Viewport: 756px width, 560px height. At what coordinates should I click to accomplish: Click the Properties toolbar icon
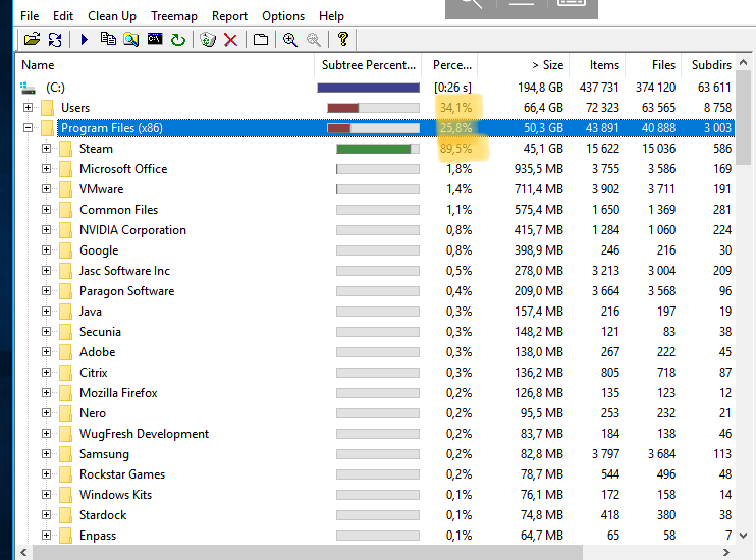261,39
